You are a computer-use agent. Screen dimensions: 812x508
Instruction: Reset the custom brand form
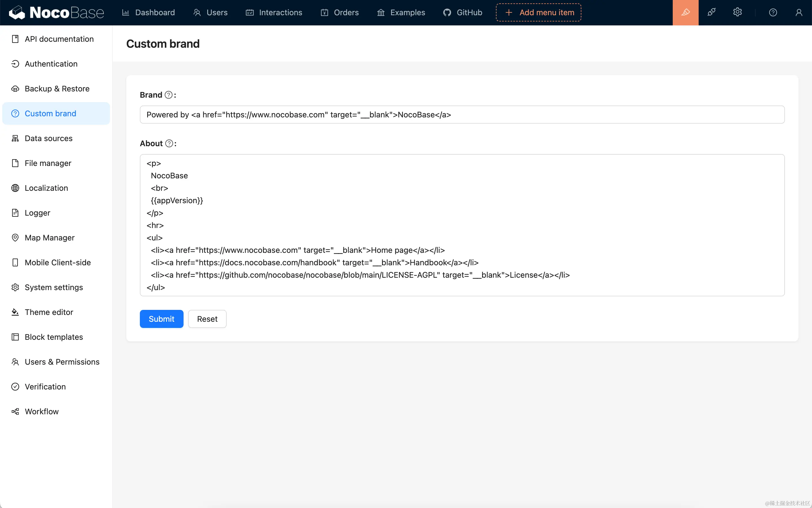tap(207, 319)
